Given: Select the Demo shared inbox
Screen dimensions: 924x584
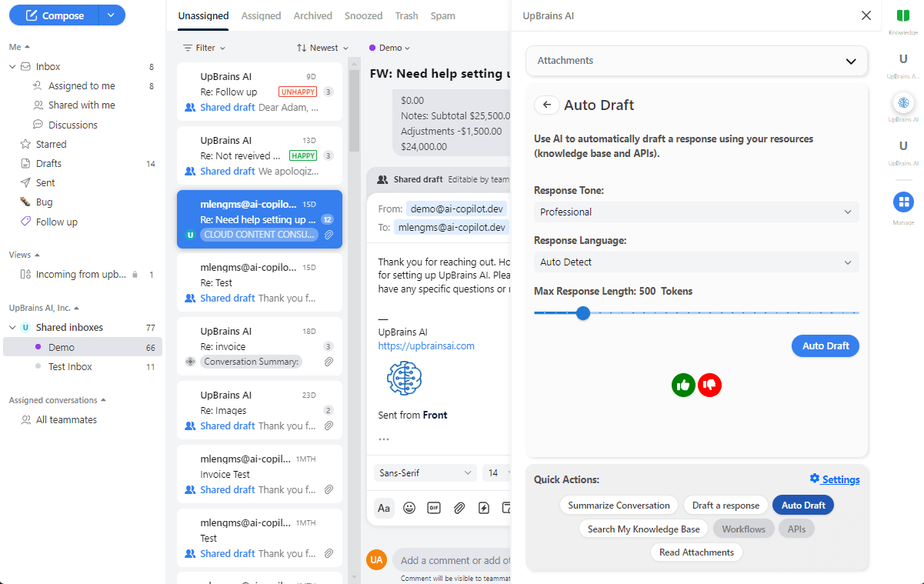Looking at the screenshot, I should pyautogui.click(x=82, y=347).
